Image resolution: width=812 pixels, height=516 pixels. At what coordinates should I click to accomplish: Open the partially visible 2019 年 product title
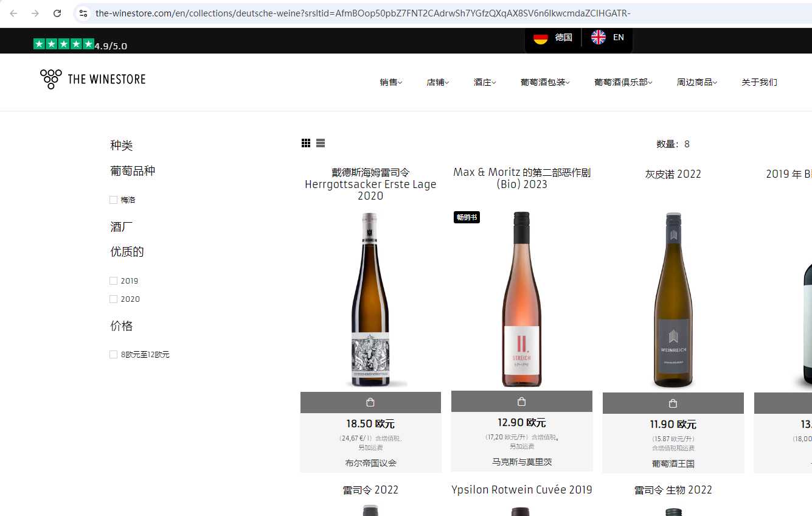[789, 174]
